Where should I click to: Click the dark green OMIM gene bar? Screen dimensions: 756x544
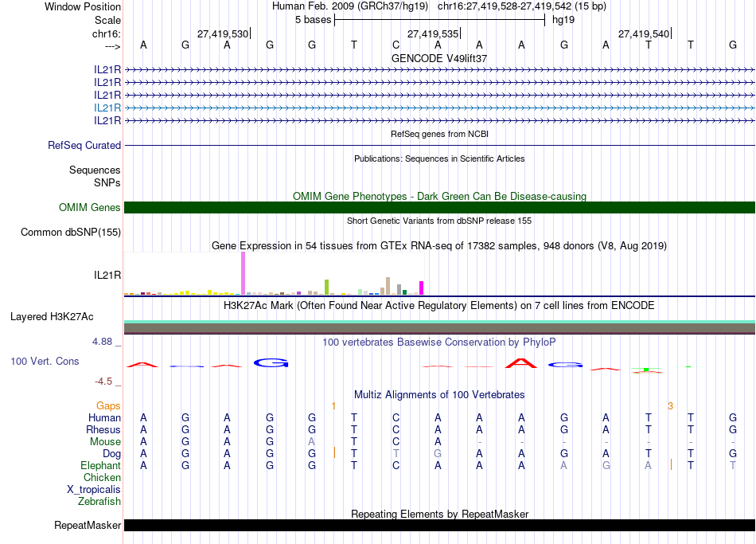439,208
